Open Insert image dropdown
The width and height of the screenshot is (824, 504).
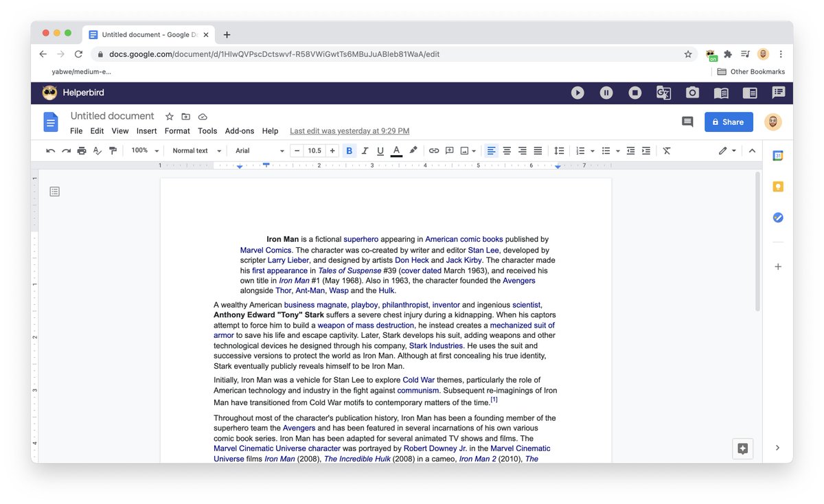coord(468,151)
